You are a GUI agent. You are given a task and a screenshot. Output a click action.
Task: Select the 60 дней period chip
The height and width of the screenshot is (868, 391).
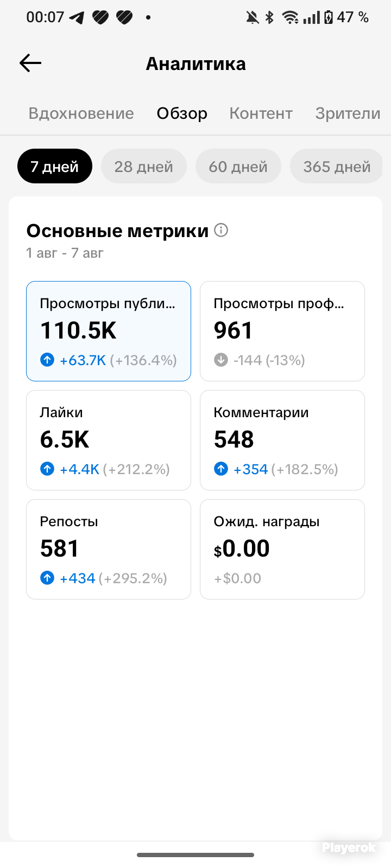pos(238,166)
